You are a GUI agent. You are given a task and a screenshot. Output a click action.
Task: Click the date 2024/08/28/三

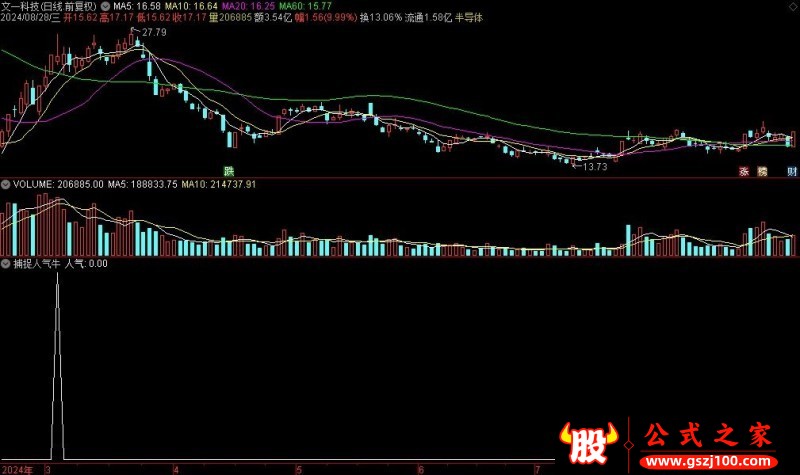coord(30,18)
